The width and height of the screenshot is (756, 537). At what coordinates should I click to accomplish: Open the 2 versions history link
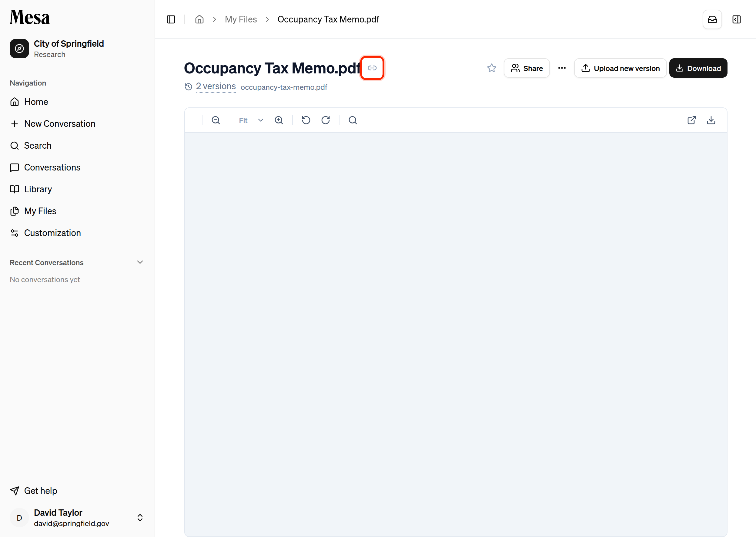coord(216,86)
